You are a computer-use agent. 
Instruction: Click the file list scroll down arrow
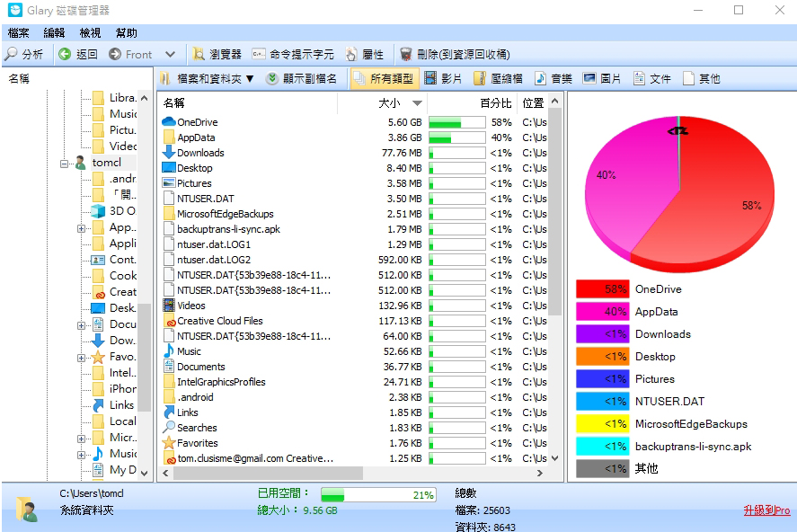[x=555, y=457]
